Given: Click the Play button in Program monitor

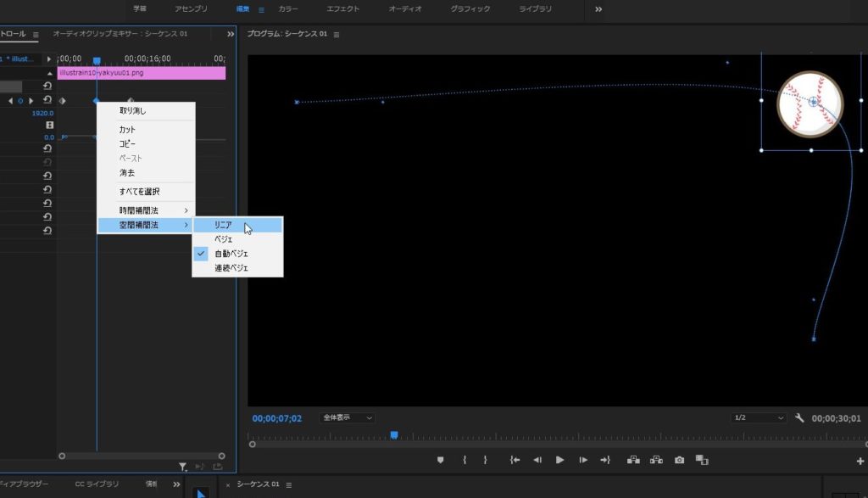Looking at the screenshot, I should (559, 460).
